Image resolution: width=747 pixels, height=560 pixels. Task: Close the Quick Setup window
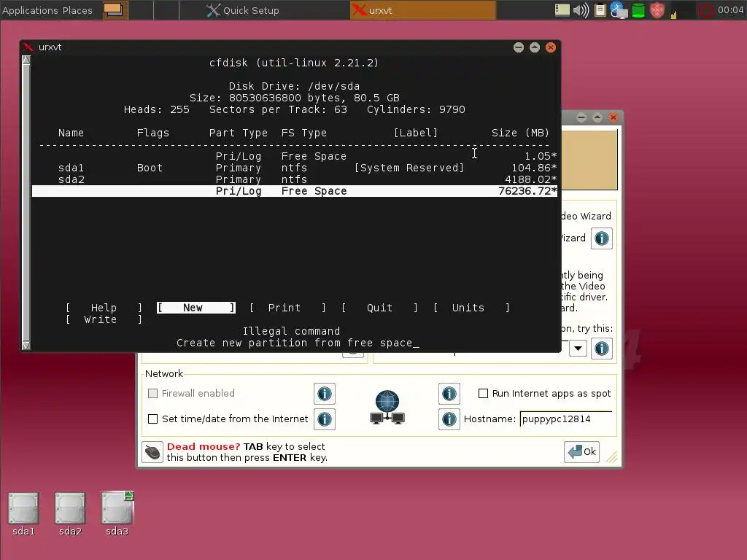click(x=614, y=117)
